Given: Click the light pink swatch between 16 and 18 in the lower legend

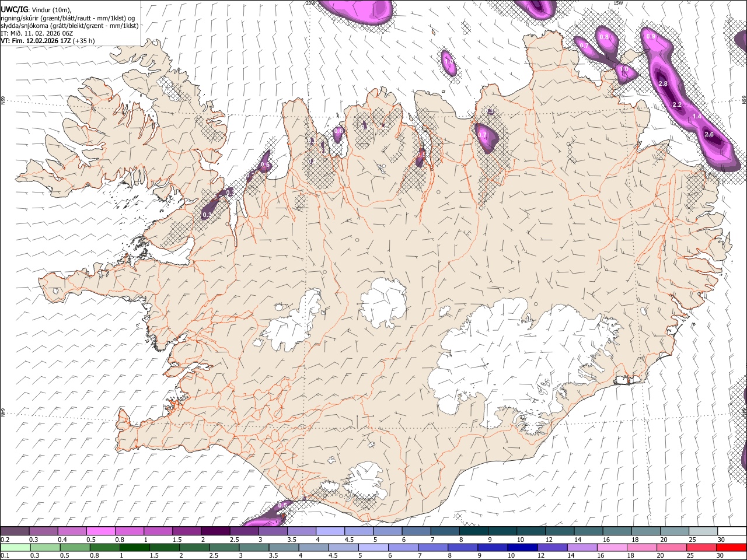Looking at the screenshot, I should (x=612, y=547).
